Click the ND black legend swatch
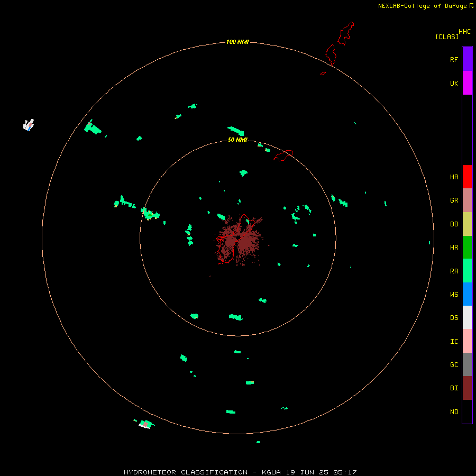Screen dimensions: 476x476 pos(467,411)
